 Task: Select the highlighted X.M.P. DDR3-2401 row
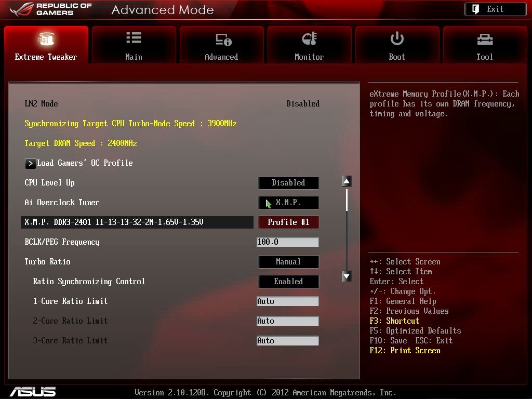tap(137, 222)
